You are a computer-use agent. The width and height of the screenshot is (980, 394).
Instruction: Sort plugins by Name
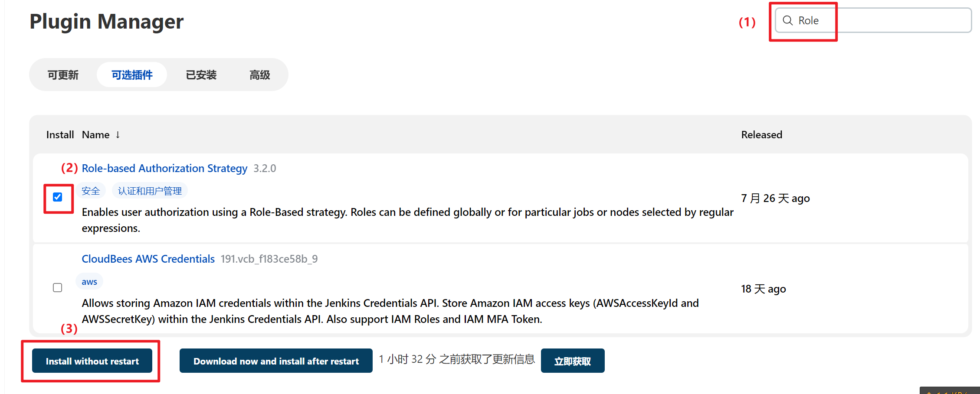(x=95, y=135)
